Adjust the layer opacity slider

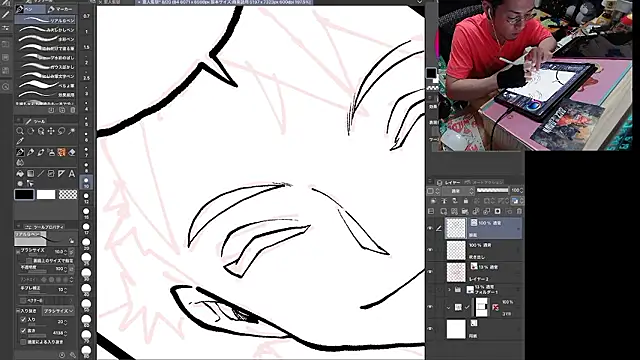pyautogui.click(x=492, y=190)
